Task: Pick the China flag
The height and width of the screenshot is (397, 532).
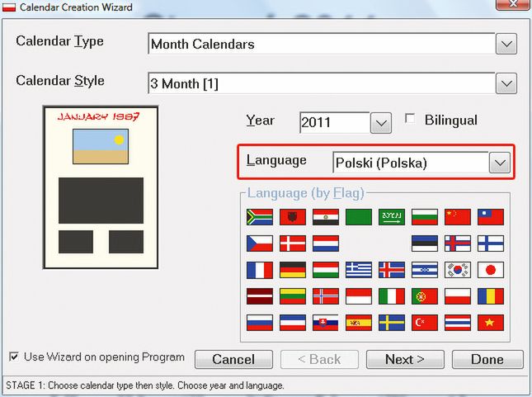Action: 458,217
